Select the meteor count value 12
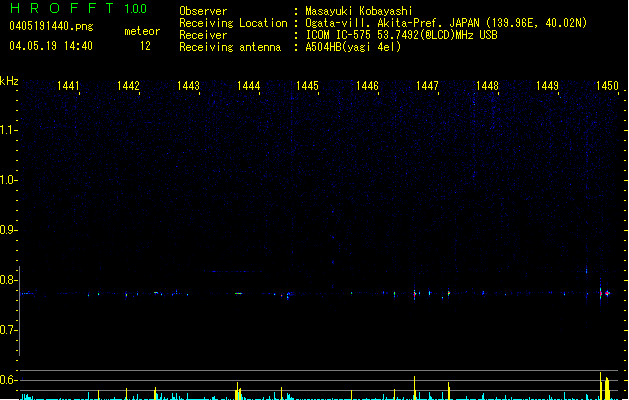The image size is (629, 400). (x=145, y=46)
